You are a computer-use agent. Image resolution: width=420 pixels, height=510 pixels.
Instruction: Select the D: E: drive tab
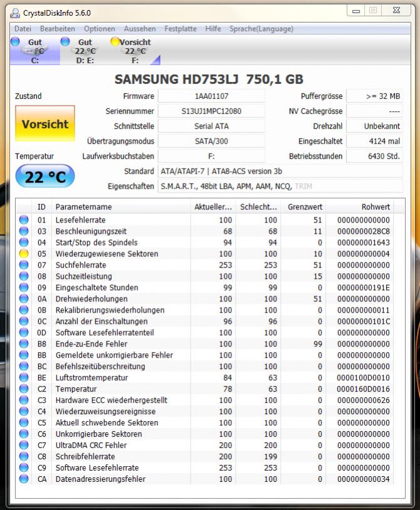(85, 51)
